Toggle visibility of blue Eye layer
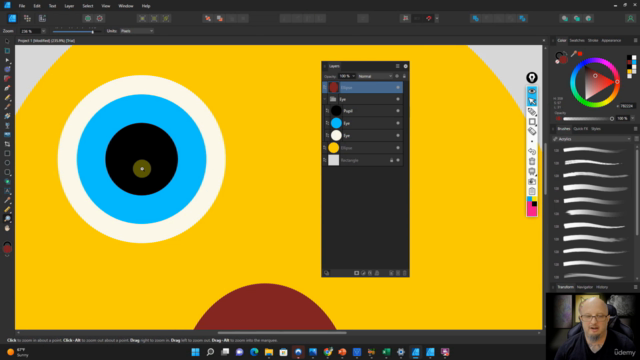 pyautogui.click(x=398, y=123)
